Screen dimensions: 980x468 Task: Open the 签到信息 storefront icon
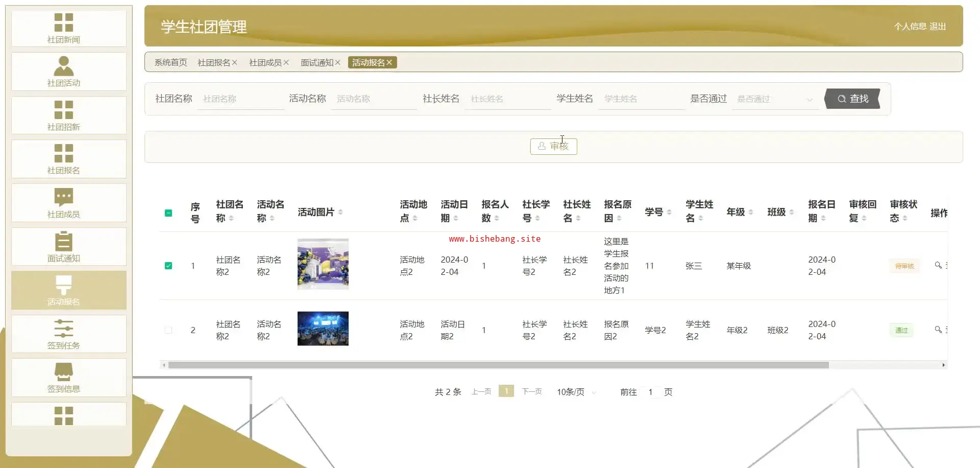[x=64, y=372]
